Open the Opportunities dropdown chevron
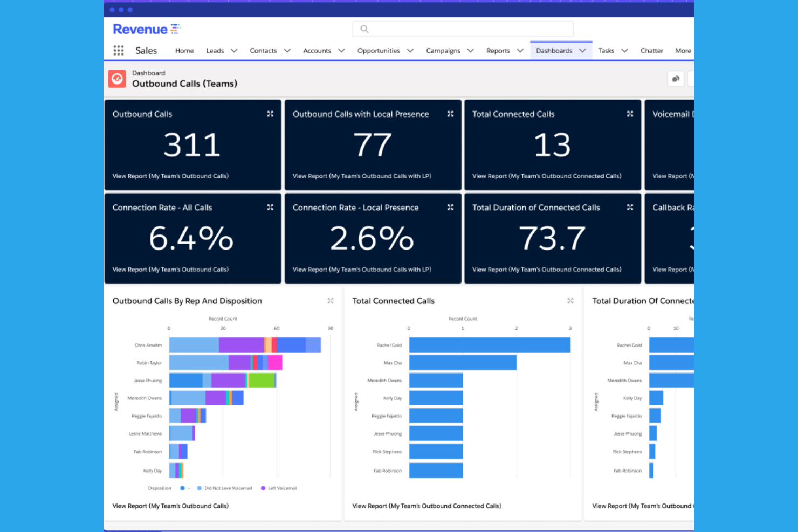Viewport: 798px width, 532px height. pos(410,51)
